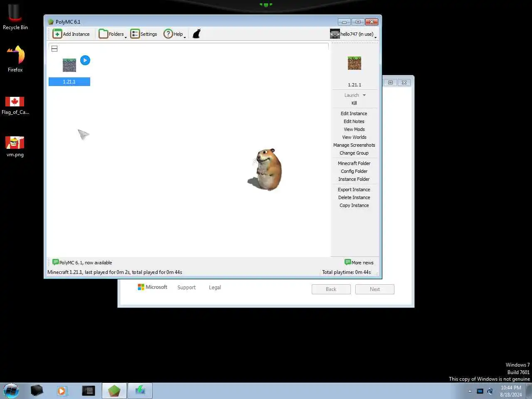Click the media player taskbar icon
The image size is (532, 399).
tap(62, 391)
